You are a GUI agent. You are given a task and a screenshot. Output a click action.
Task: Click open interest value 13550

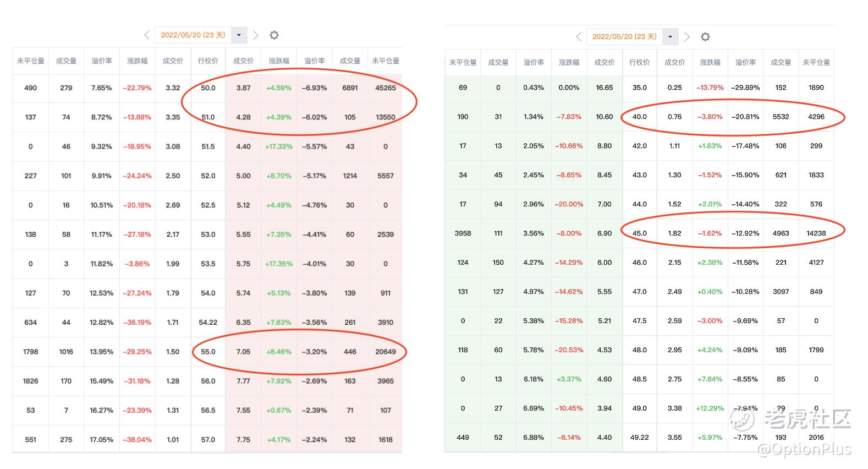(386, 117)
